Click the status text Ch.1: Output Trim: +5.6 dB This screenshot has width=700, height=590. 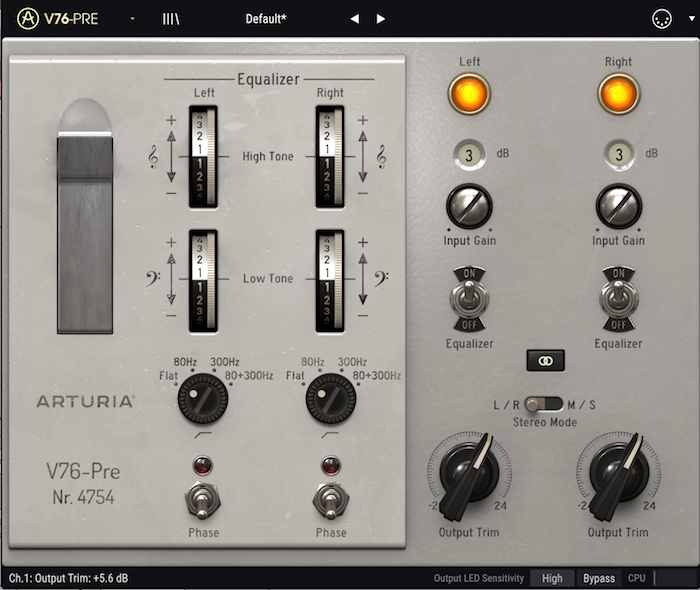tap(68, 578)
